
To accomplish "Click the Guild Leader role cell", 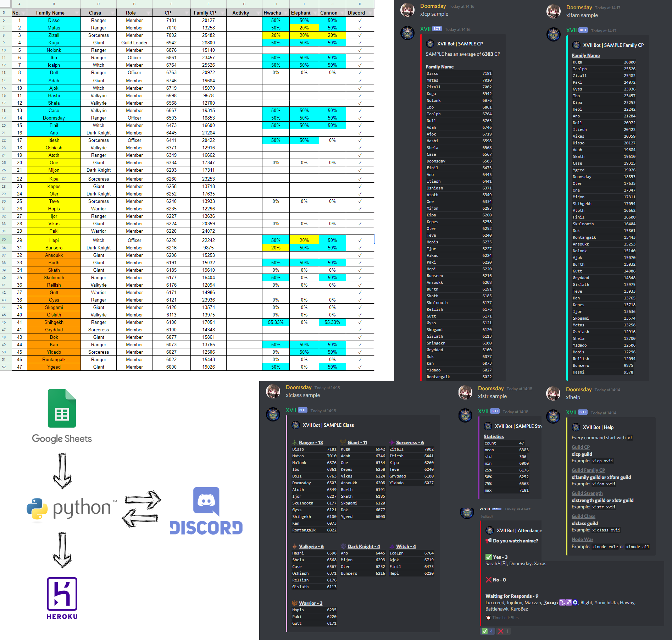I will point(134,43).
